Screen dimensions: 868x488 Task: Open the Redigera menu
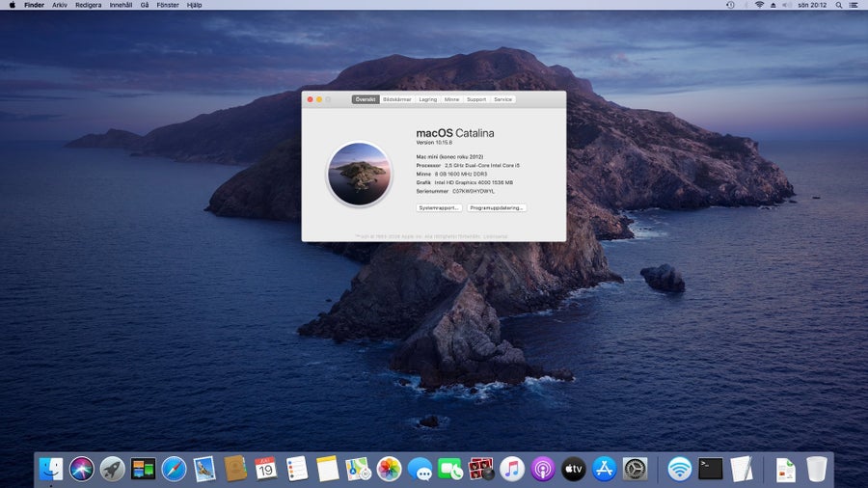click(89, 5)
